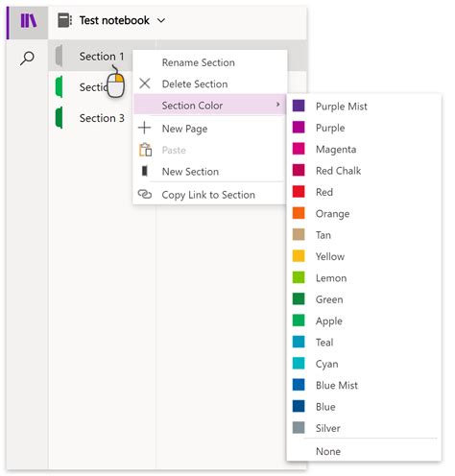The width and height of the screenshot is (455, 476).
Task: Click the X icon for Delete Section
Action: point(145,83)
